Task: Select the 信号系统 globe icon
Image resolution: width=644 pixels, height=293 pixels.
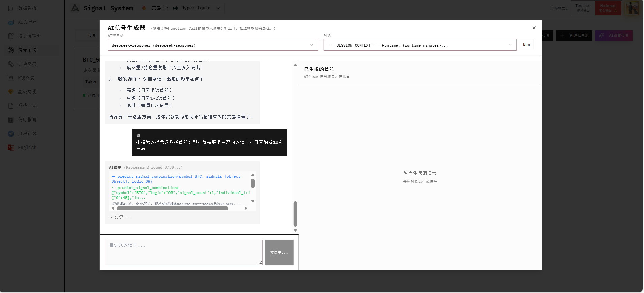Action: click(x=11, y=50)
